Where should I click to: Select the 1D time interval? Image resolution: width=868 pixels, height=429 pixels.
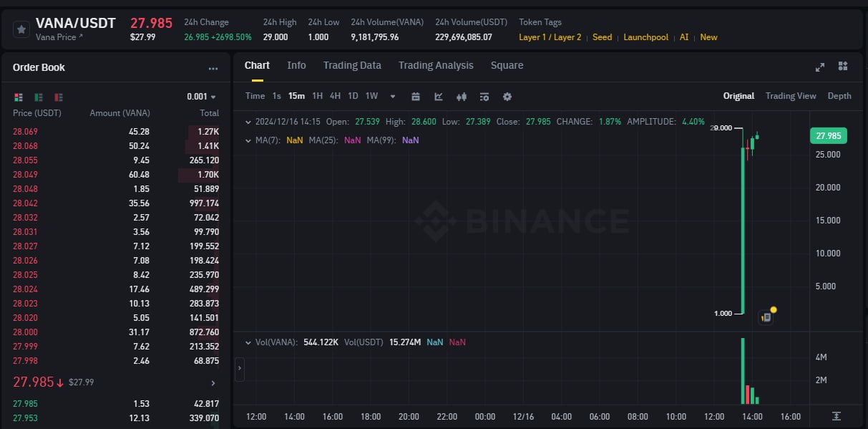353,96
